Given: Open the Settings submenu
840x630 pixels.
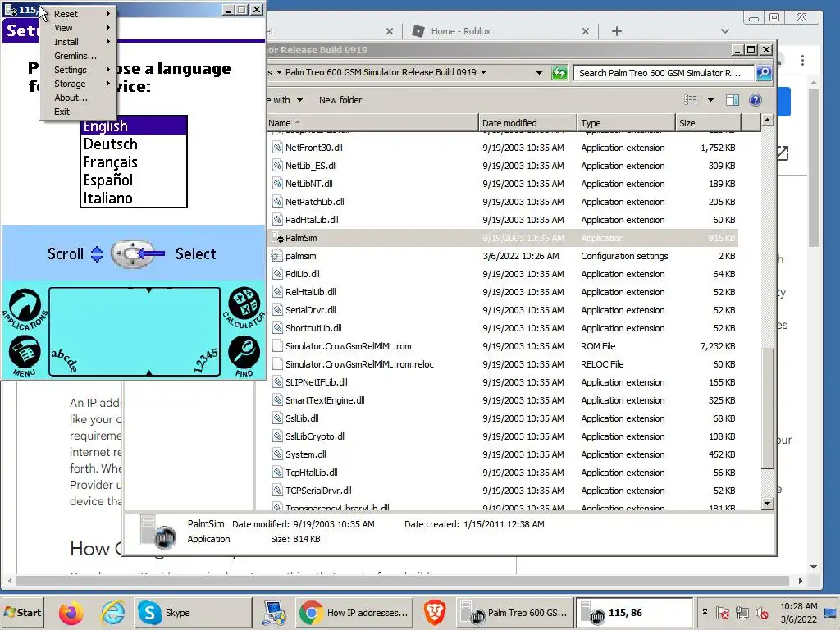Looking at the screenshot, I should point(78,70).
